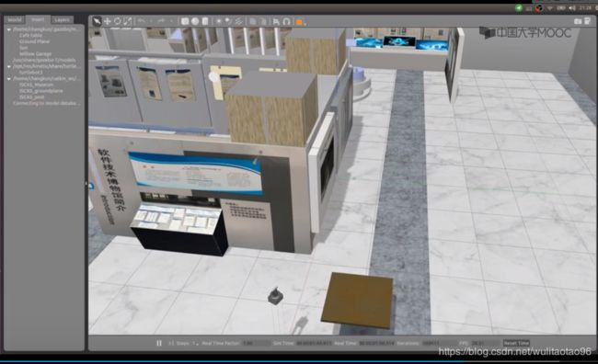The width and height of the screenshot is (598, 364).
Task: Select the ISCAS_Museum model
Action: click(36, 85)
